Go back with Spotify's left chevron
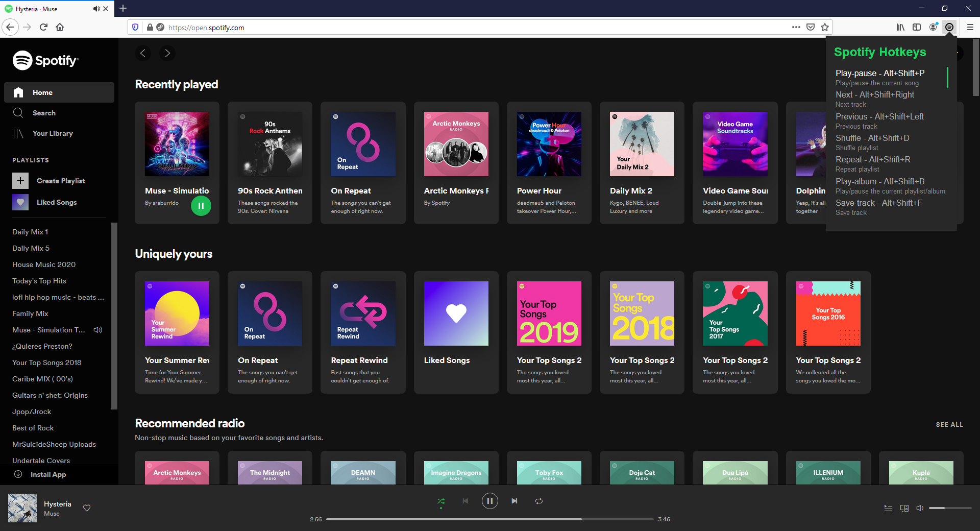This screenshot has height=531, width=980. click(x=143, y=53)
